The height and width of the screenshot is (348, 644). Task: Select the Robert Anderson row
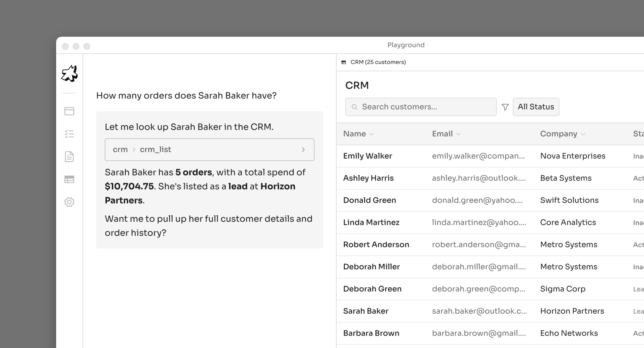tap(376, 244)
